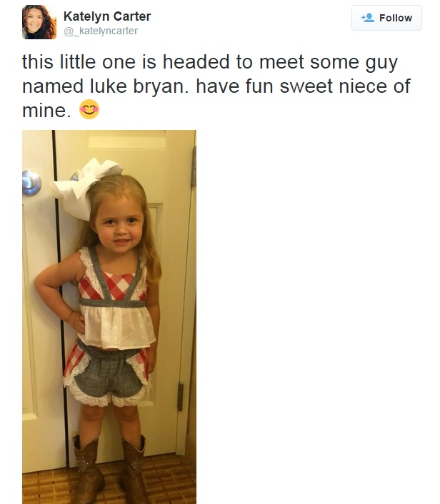The width and height of the screenshot is (440, 504).
Task: Click the word "mine." before the emoji
Action: point(46,111)
